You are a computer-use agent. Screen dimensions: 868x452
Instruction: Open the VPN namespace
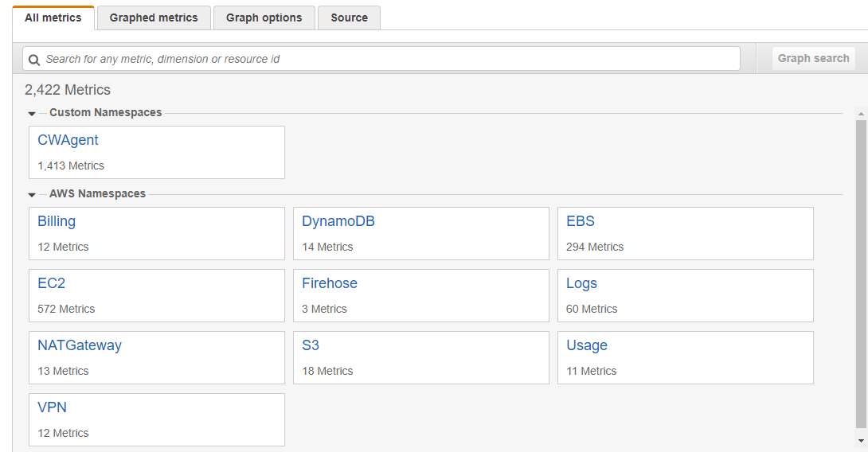[x=52, y=407]
